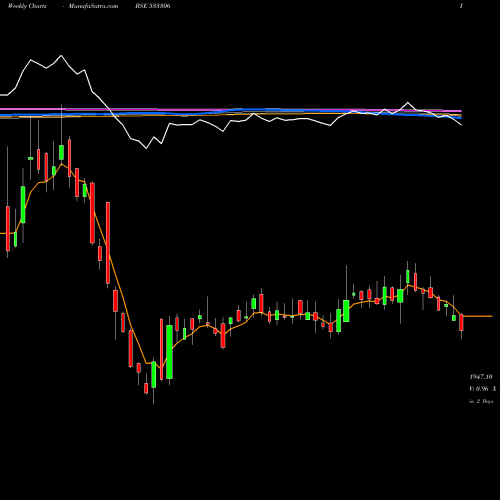Click the 'MunafaSutra.com' label
The image size is (500, 500).
click(93, 6)
